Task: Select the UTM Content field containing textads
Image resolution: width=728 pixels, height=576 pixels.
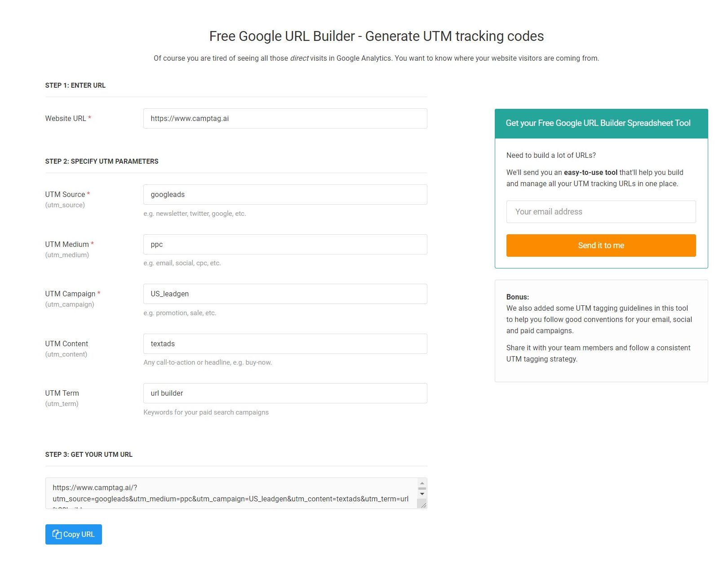Action: [x=285, y=344]
